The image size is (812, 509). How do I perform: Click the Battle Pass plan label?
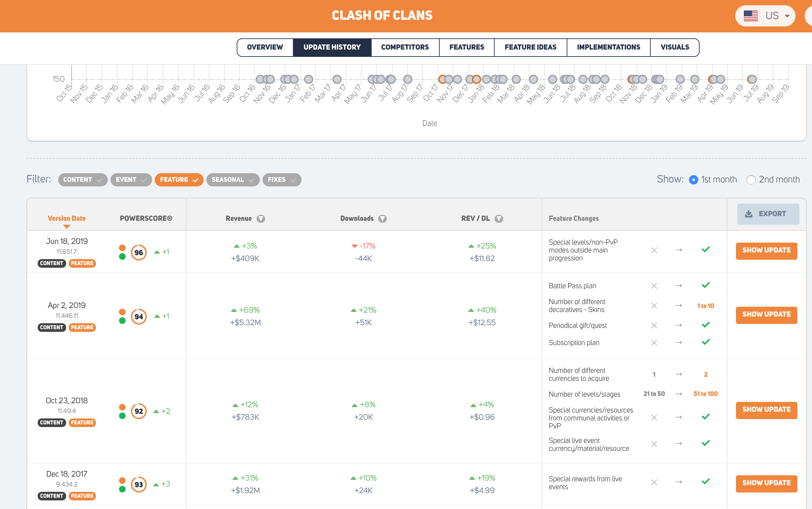pos(572,286)
